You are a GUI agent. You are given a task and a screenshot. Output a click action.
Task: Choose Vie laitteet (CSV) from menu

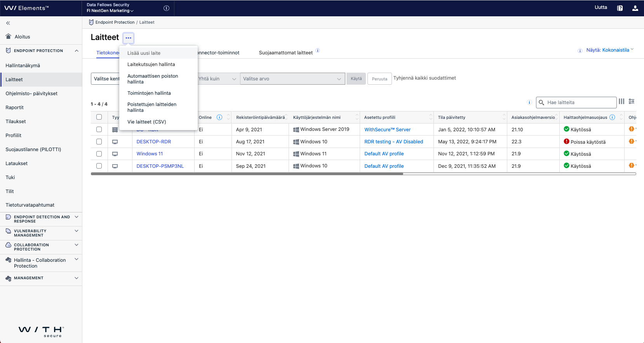coord(146,122)
